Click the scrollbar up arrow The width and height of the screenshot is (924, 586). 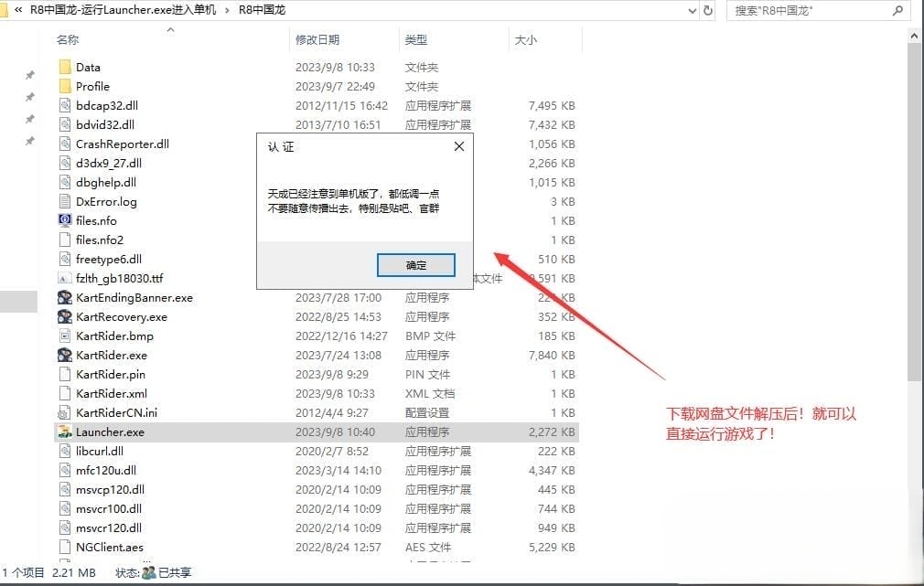(x=914, y=36)
